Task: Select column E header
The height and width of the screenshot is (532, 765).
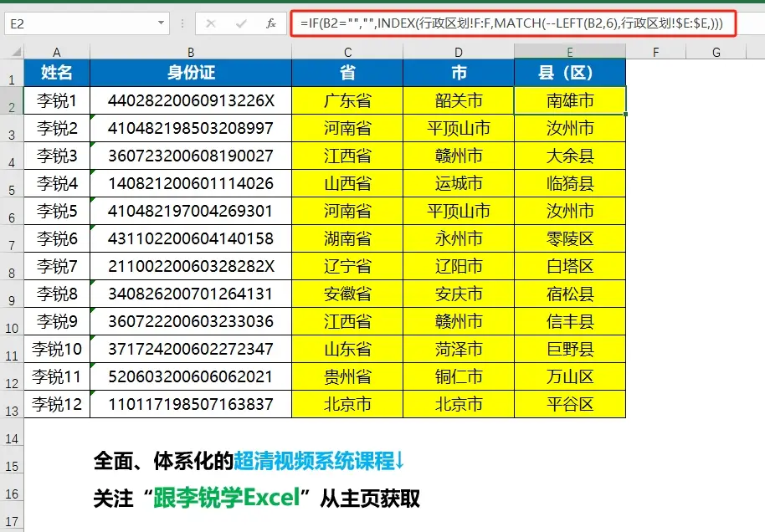Action: pyautogui.click(x=569, y=51)
